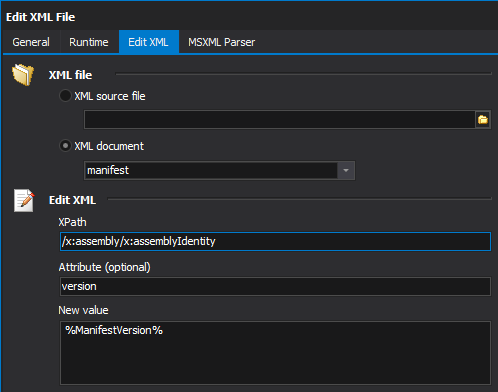Viewport: 498px width, 392px height.
Task: Click the XML source file path field
Action: (280, 119)
